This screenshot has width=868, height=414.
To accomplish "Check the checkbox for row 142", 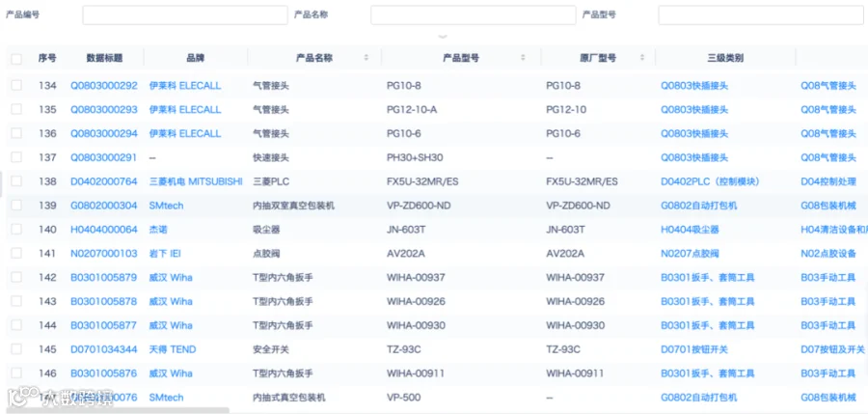I will (16, 277).
